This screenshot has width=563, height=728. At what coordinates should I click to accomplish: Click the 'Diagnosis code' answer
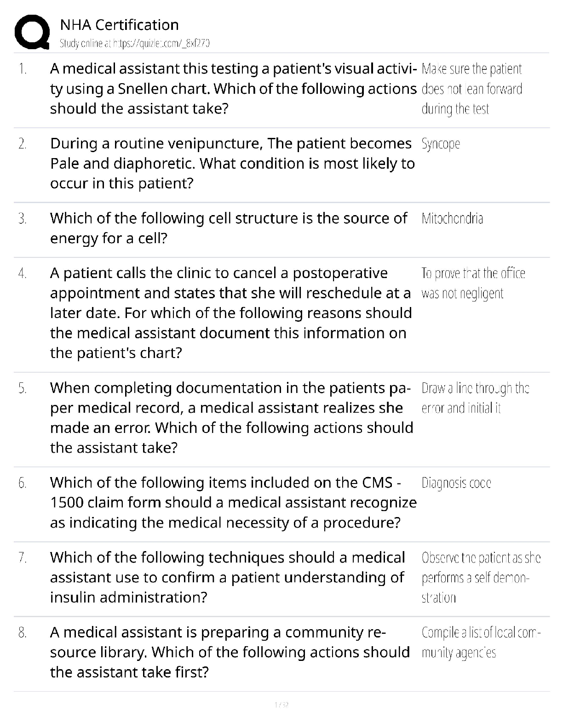(456, 483)
